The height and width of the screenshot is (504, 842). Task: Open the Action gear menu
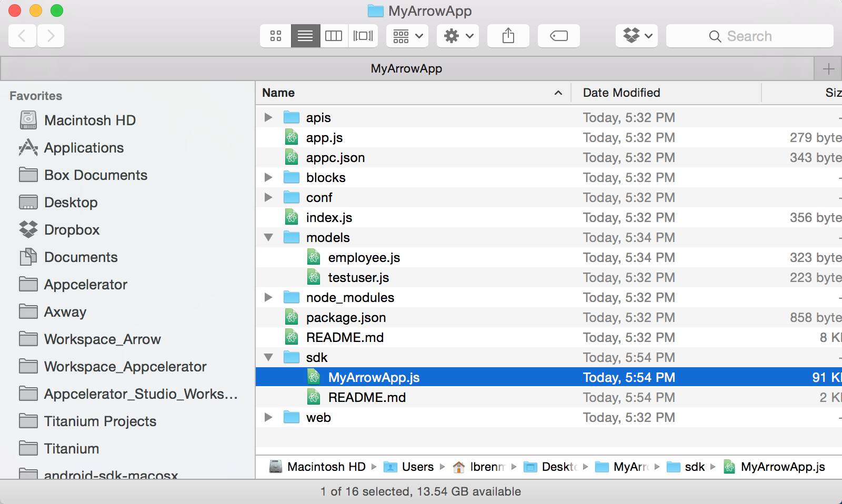pyautogui.click(x=458, y=36)
